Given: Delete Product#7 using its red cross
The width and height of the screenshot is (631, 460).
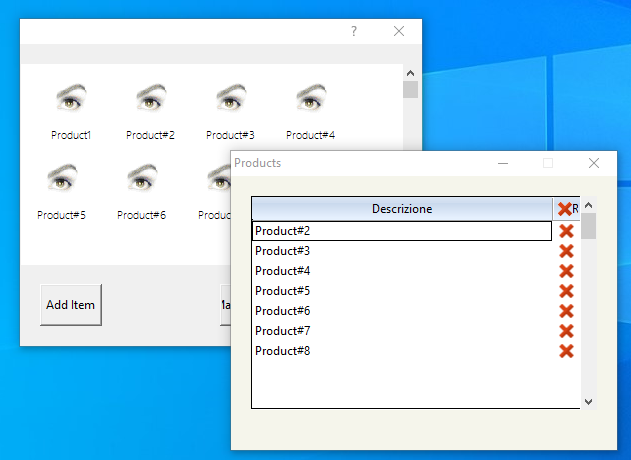Looking at the screenshot, I should [566, 331].
